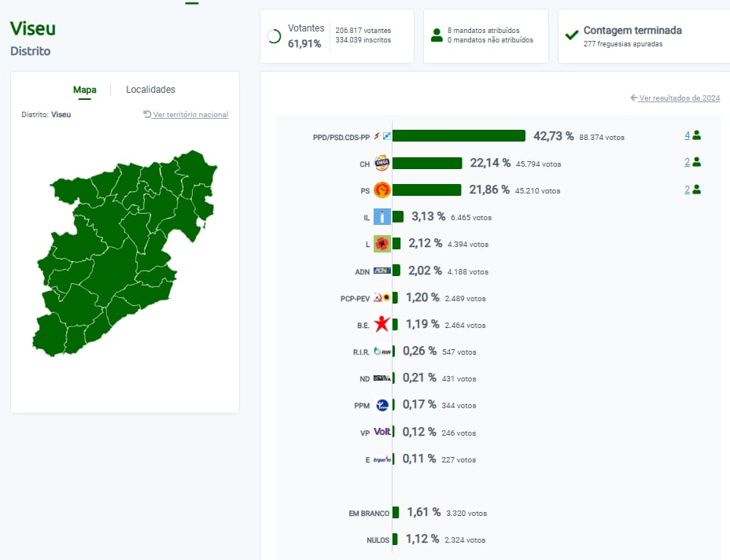
Task: Click the Ver território nacional link
Action: click(190, 115)
